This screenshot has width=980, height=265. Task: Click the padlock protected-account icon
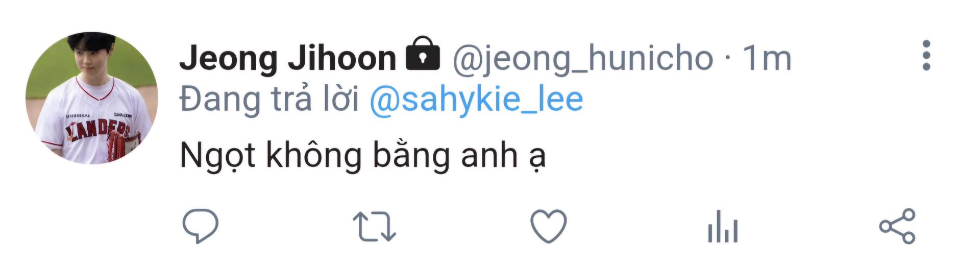pyautogui.click(x=423, y=54)
